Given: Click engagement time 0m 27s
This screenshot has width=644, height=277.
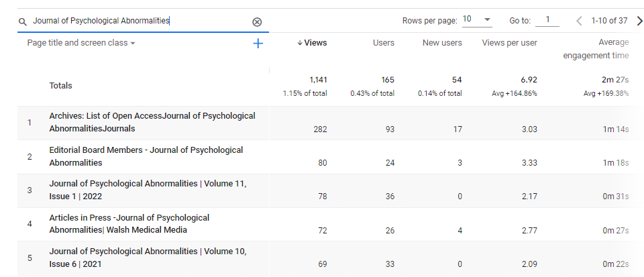Looking at the screenshot, I should click(x=616, y=231).
